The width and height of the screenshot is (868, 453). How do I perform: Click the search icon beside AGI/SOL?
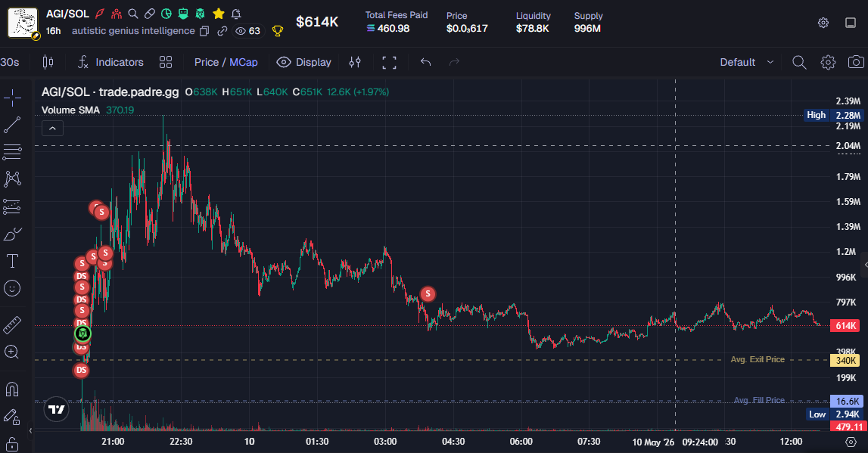pyautogui.click(x=133, y=14)
